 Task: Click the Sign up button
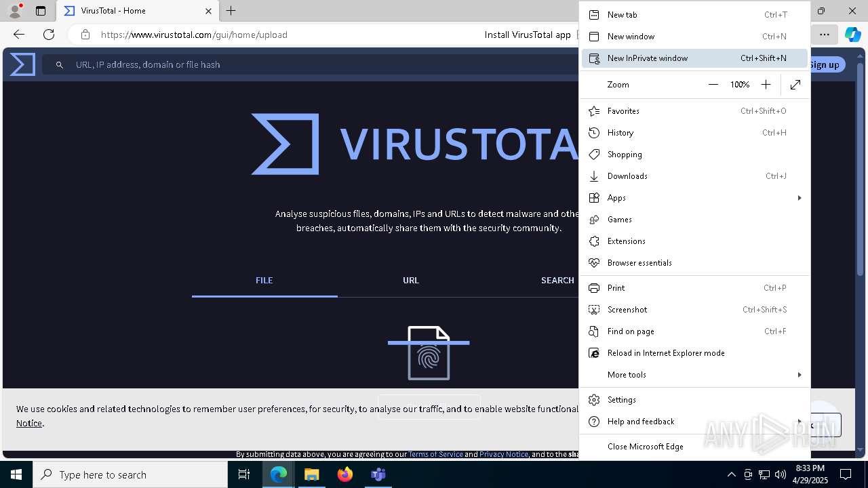tap(824, 64)
